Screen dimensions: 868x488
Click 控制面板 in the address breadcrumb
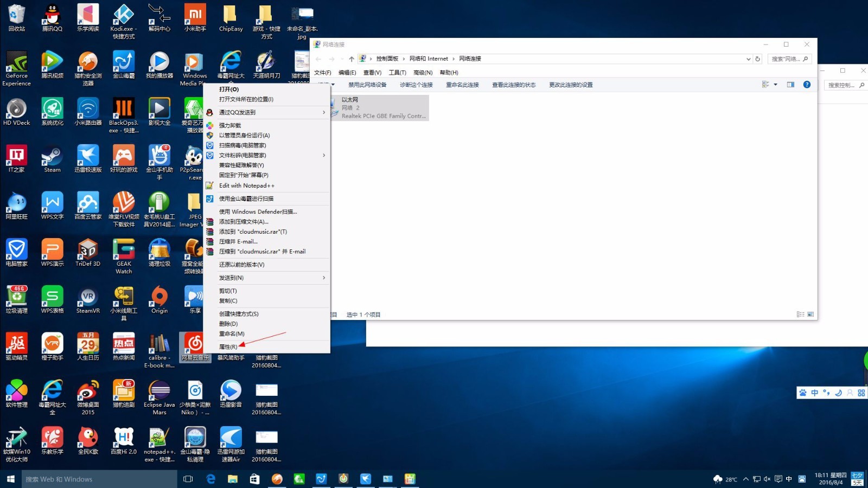[x=387, y=59]
